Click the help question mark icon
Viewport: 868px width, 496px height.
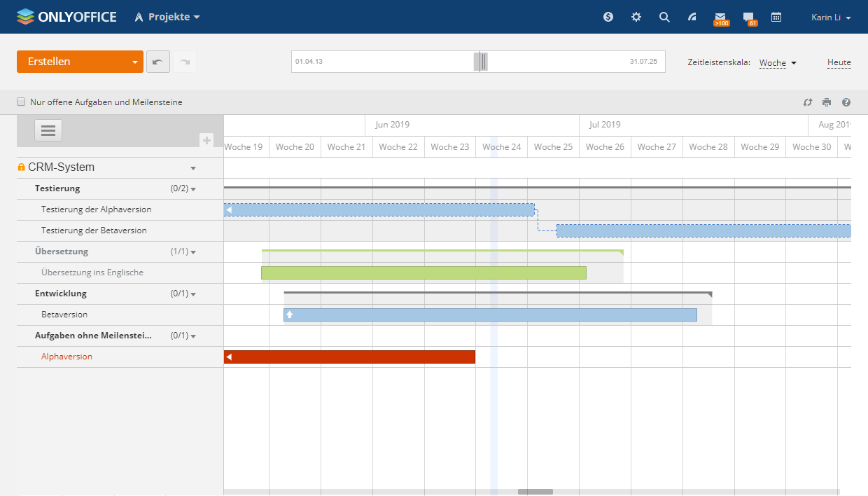pos(846,102)
